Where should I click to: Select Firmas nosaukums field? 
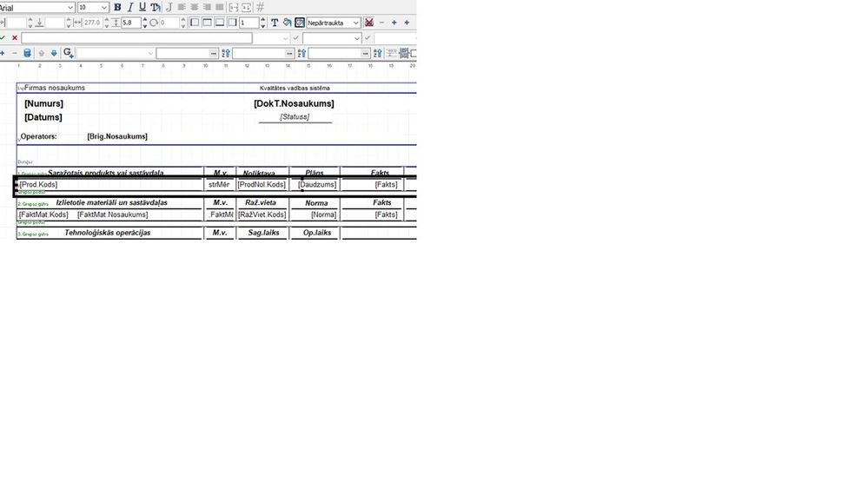(54, 88)
